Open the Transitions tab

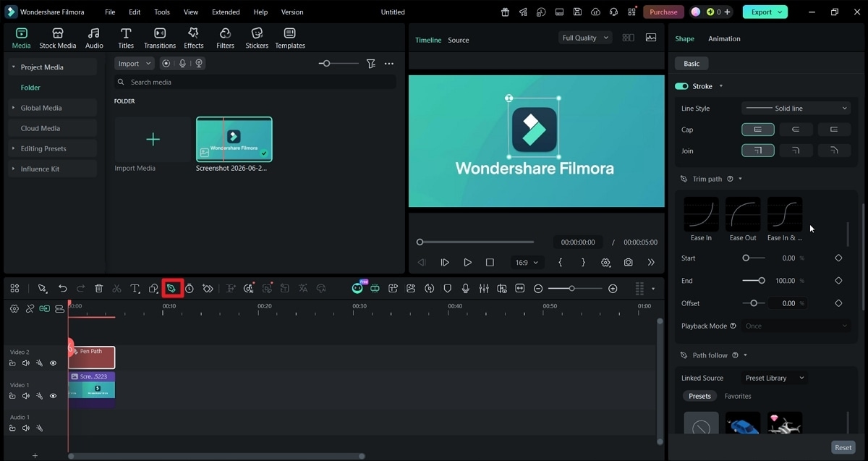pos(160,38)
